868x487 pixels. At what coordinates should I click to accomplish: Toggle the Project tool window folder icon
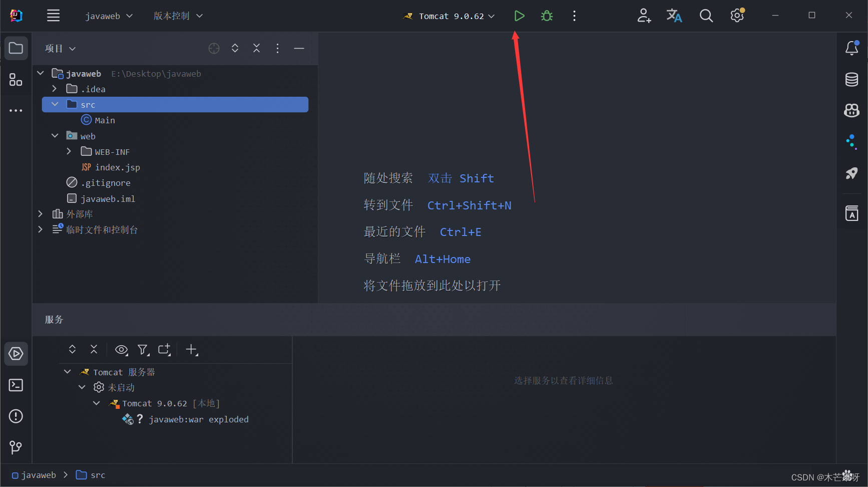point(16,49)
